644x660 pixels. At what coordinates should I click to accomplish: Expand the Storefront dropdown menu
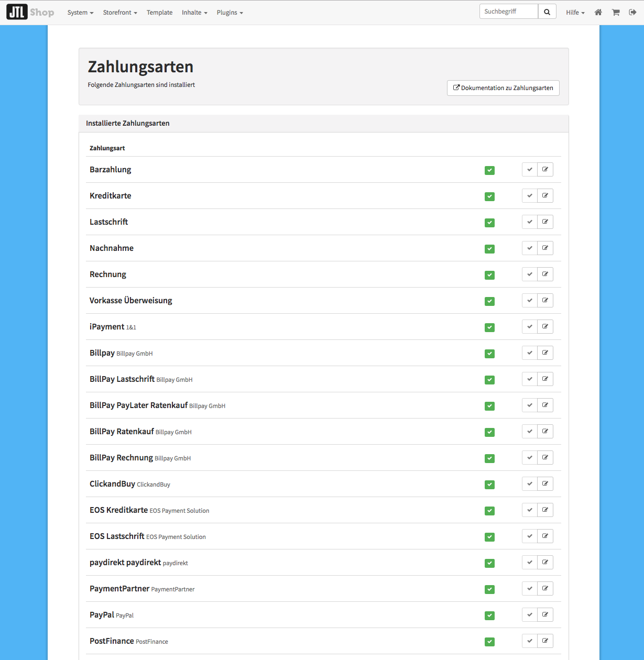point(120,13)
